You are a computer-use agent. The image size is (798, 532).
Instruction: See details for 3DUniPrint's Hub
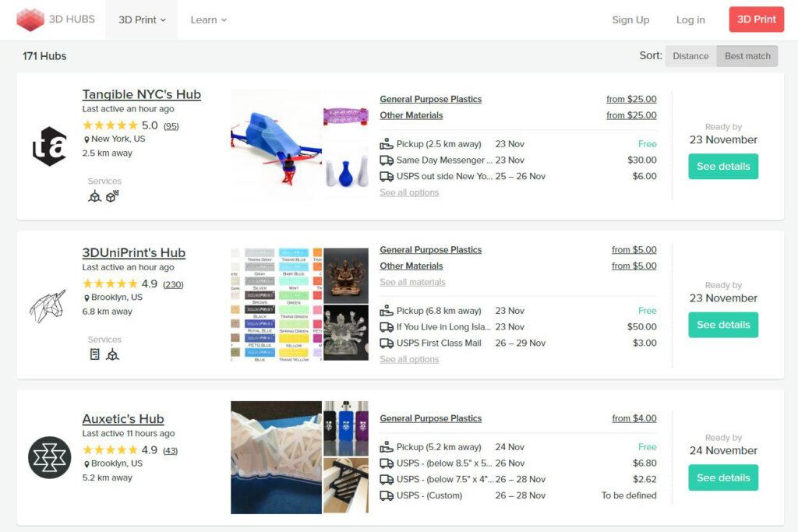(723, 325)
